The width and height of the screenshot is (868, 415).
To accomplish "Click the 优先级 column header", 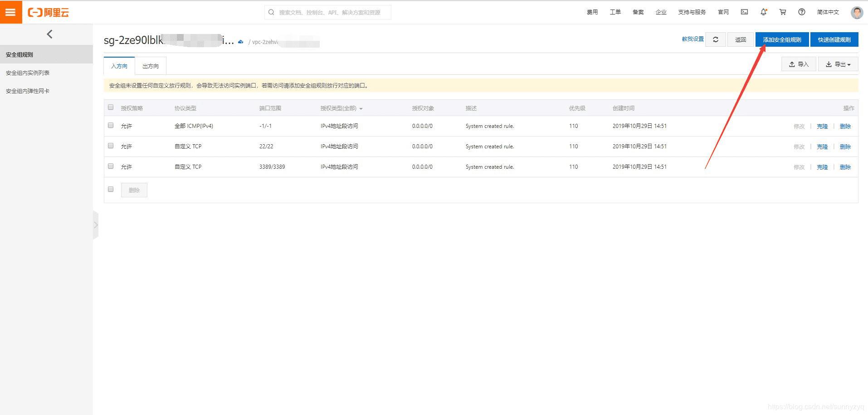I will tap(577, 108).
